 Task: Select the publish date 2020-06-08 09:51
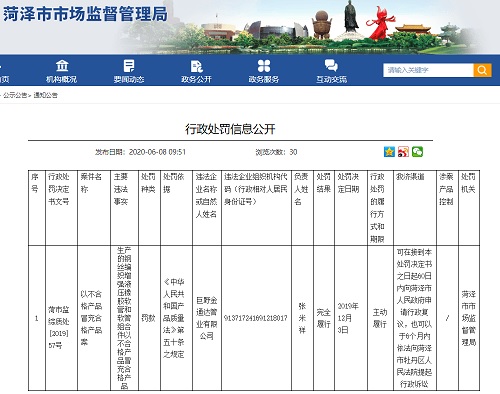(x=157, y=152)
